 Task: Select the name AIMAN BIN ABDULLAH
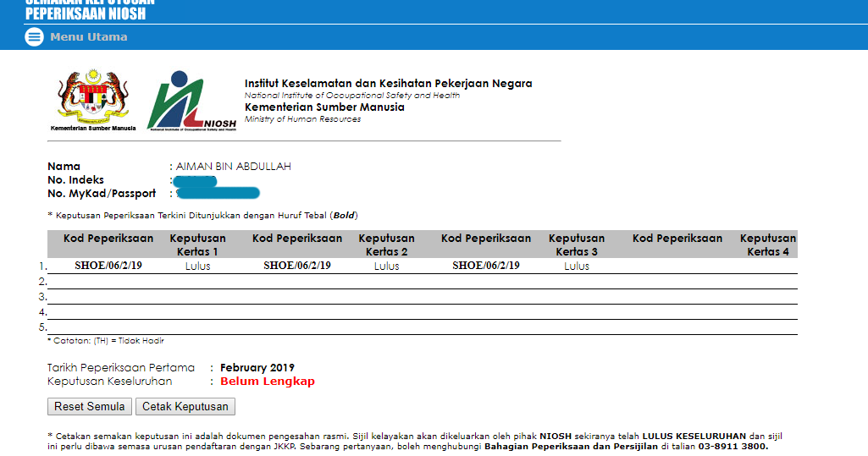tap(234, 167)
